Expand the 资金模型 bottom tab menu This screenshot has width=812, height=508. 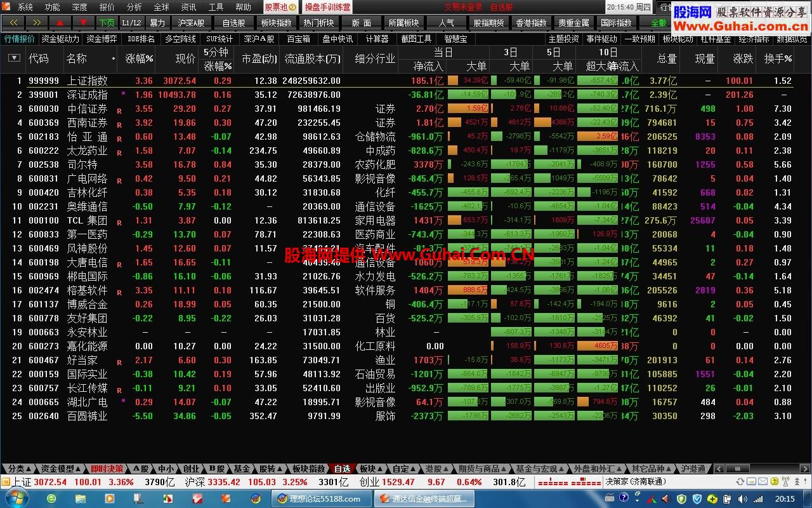coord(61,469)
